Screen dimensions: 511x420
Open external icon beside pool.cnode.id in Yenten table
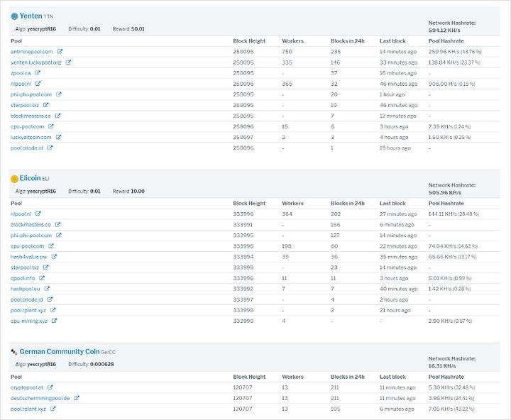coord(50,148)
